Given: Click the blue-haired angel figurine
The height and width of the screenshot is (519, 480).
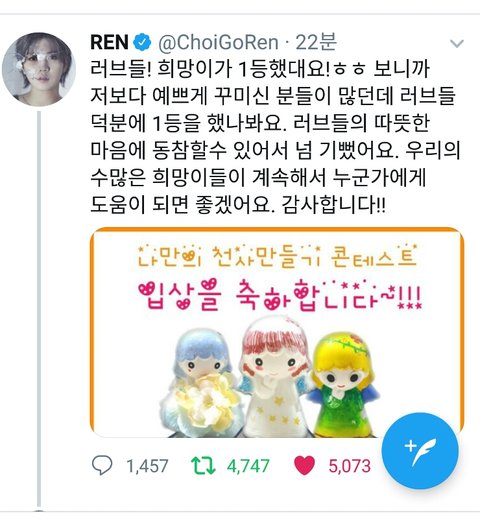Looking at the screenshot, I should 201,382.
